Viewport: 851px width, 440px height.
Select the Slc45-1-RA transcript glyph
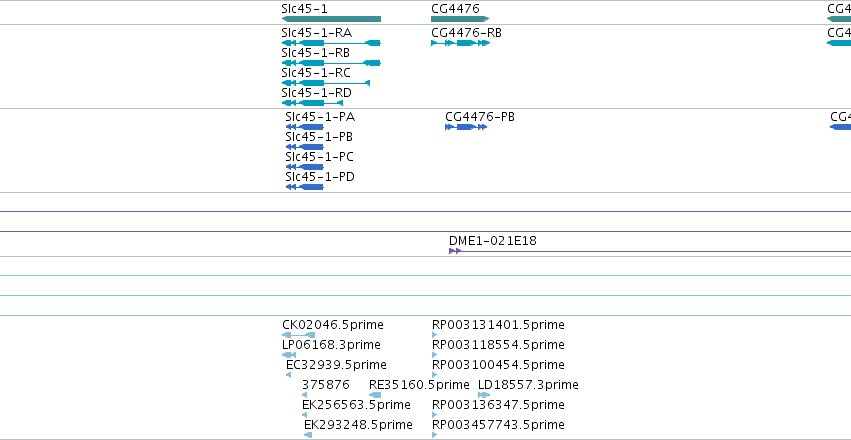[331, 43]
